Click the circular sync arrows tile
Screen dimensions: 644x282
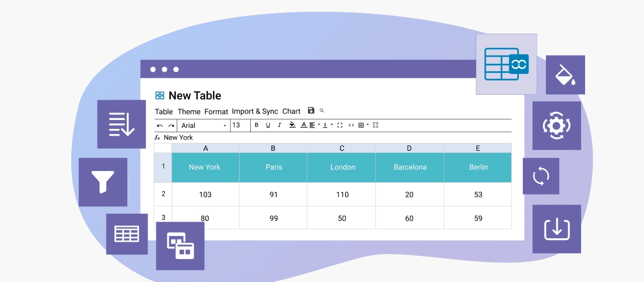(x=541, y=176)
